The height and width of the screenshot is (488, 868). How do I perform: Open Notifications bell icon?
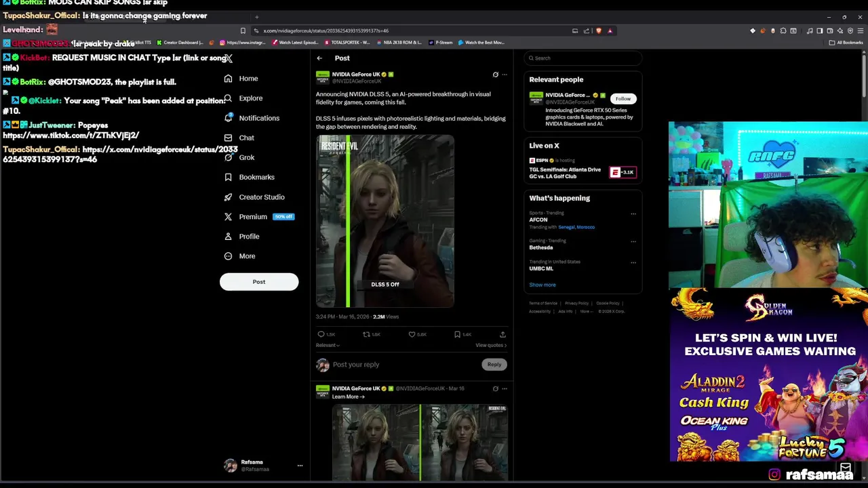[229, 118]
